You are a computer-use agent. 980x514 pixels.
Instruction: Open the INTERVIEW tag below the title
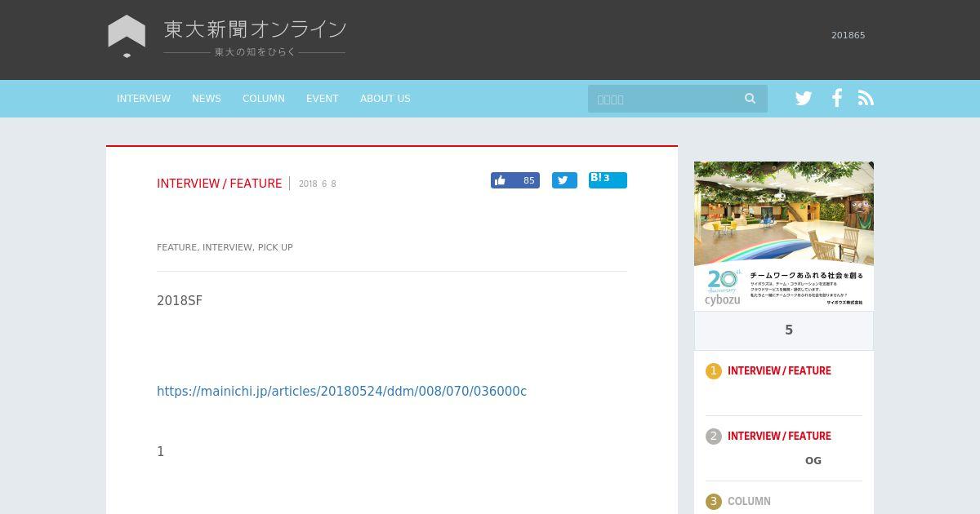click(227, 247)
